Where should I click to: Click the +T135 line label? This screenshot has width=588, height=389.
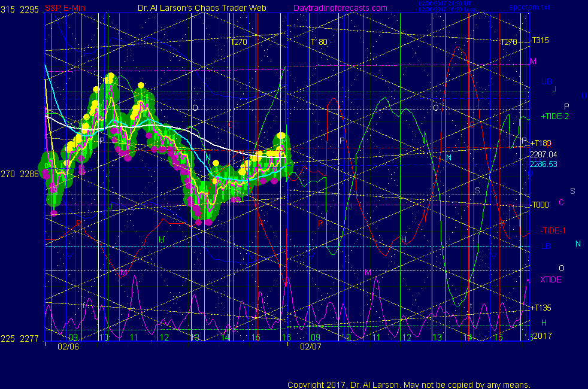pyautogui.click(x=540, y=308)
